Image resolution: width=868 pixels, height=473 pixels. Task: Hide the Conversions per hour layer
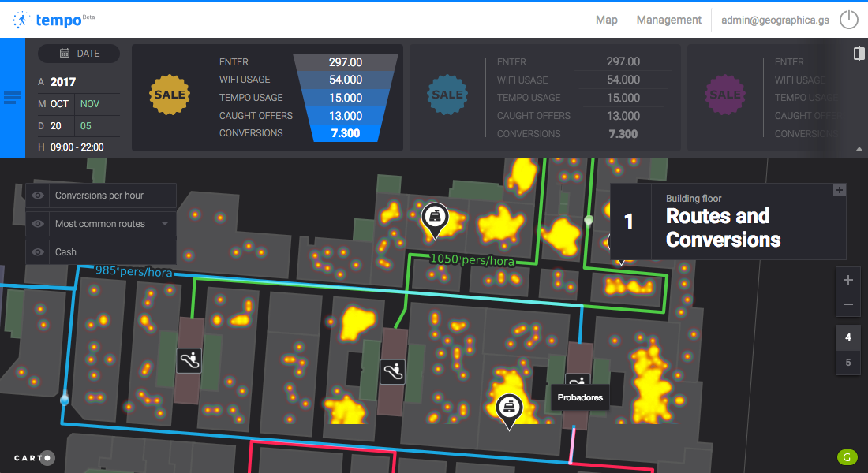[x=37, y=196]
